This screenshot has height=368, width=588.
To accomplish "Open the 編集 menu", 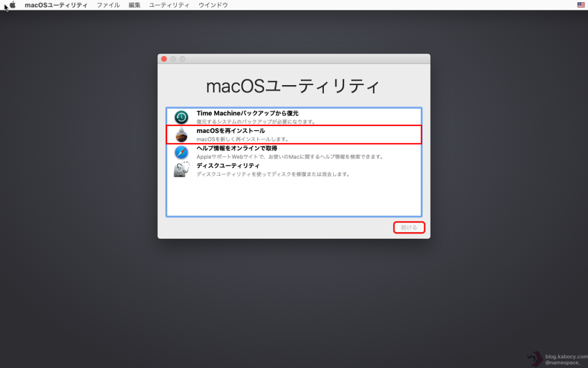I will pos(134,5).
